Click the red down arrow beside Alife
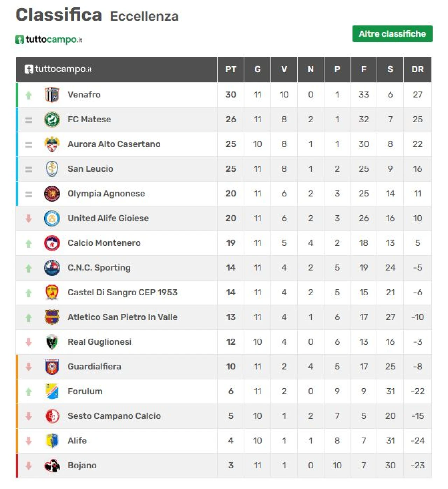This screenshot has width=448, height=489. (29, 441)
